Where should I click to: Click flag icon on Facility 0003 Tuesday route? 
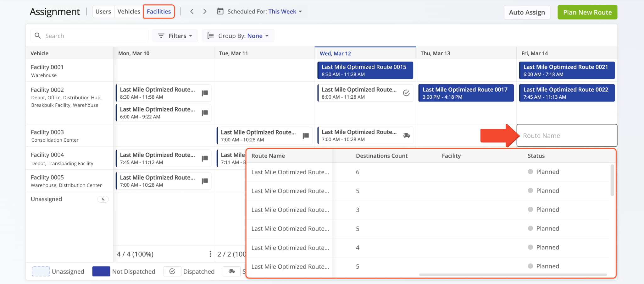pos(306,136)
